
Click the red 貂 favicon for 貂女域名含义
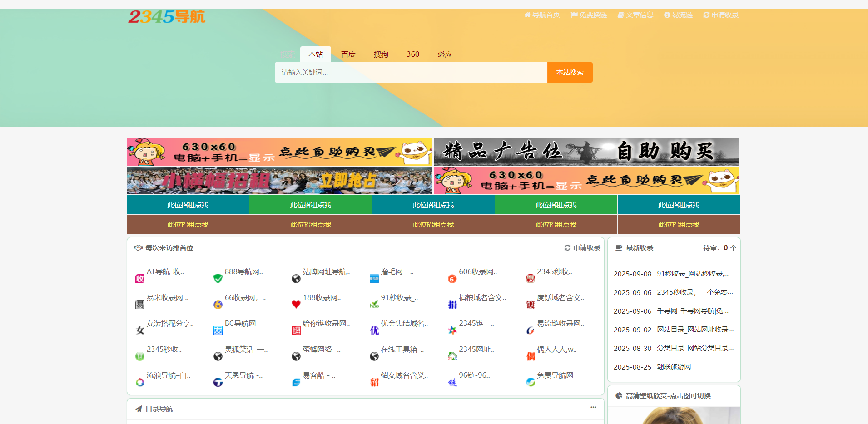374,382
